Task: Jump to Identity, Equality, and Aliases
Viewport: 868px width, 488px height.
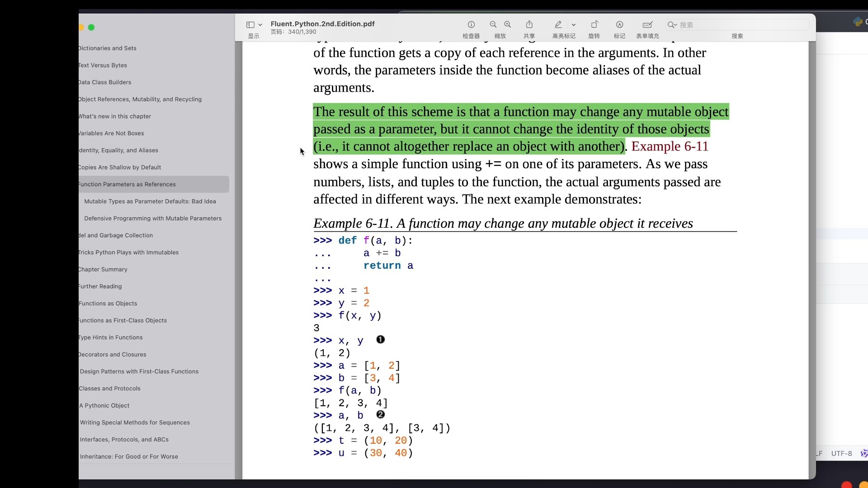Action: click(118, 150)
